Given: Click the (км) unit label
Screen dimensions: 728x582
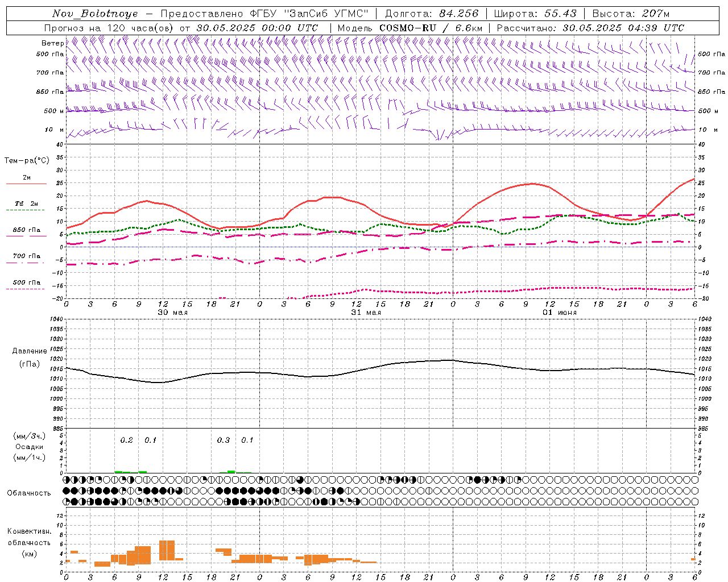Looking at the screenshot, I should point(30,554).
